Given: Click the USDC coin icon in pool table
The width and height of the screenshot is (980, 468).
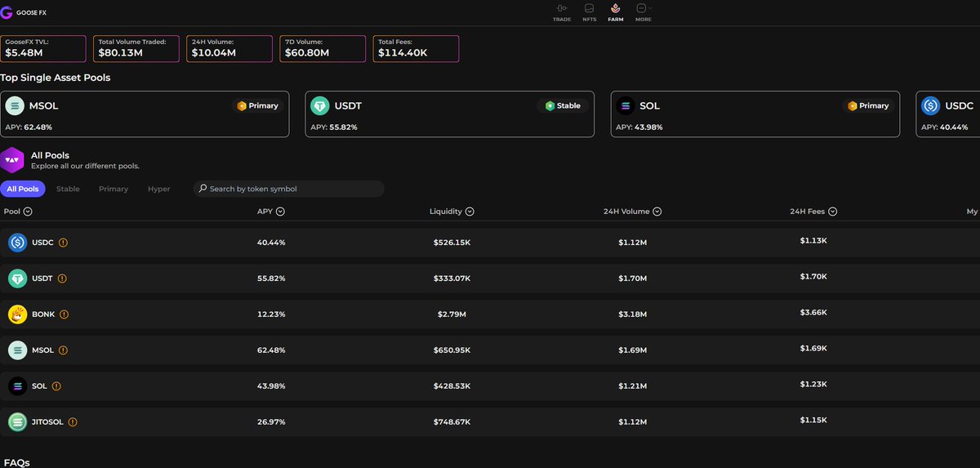Looking at the screenshot, I should 17,243.
